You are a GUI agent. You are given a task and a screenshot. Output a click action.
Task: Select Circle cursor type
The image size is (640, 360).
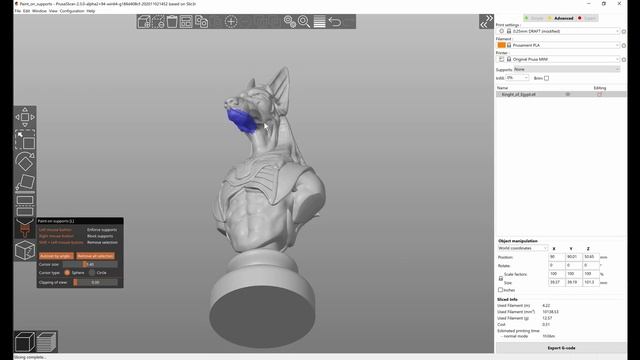[x=92, y=273]
